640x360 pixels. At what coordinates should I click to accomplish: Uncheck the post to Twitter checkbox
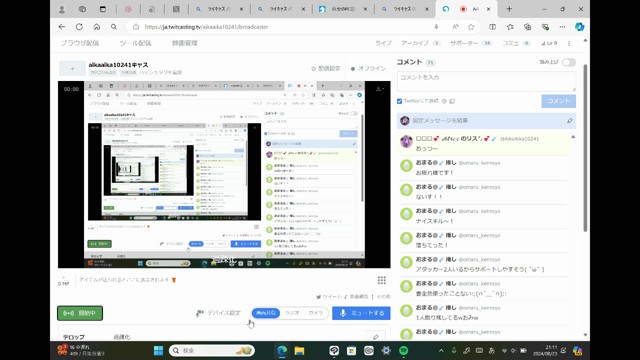point(400,101)
